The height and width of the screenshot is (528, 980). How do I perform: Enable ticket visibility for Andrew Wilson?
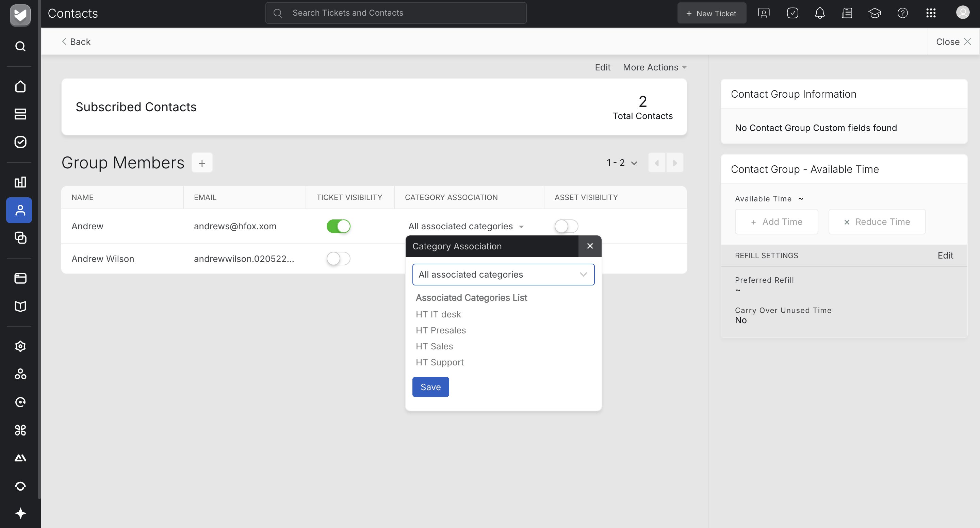(x=338, y=259)
